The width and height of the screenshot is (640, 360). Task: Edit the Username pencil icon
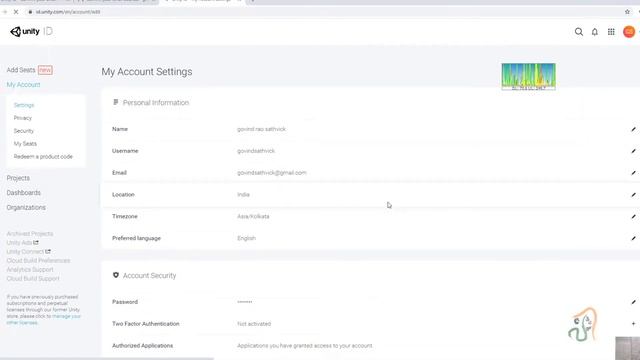633,151
